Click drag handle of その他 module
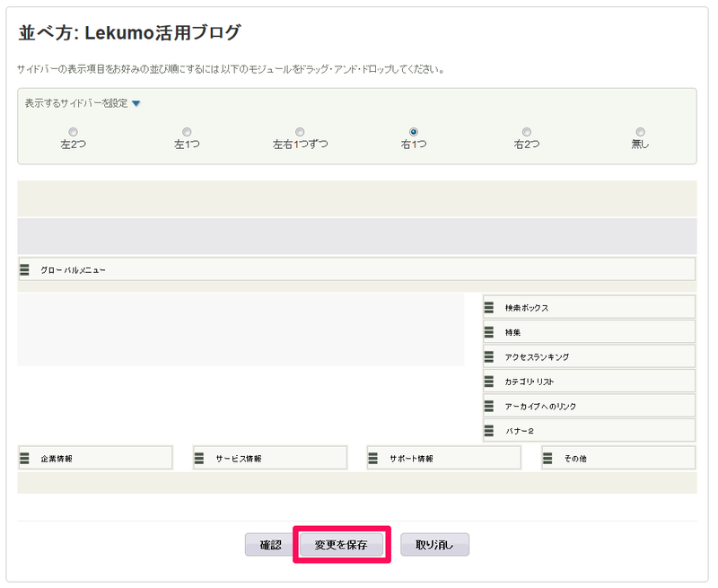 tap(547, 458)
